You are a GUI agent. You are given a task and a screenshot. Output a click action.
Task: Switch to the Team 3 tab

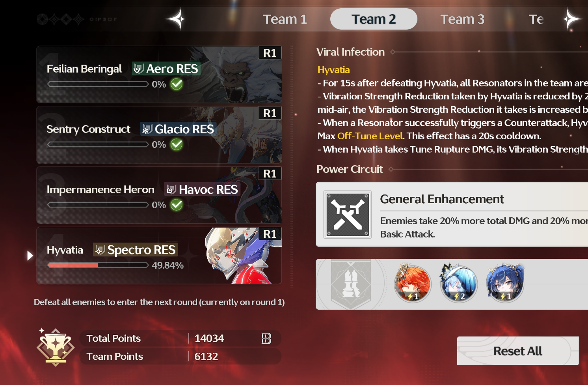pyautogui.click(x=462, y=19)
